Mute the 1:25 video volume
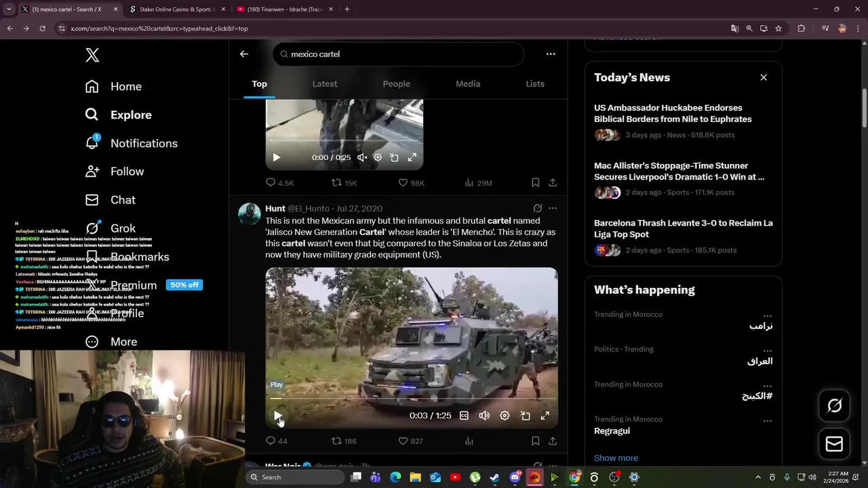Image resolution: width=868 pixels, height=488 pixels. click(484, 415)
